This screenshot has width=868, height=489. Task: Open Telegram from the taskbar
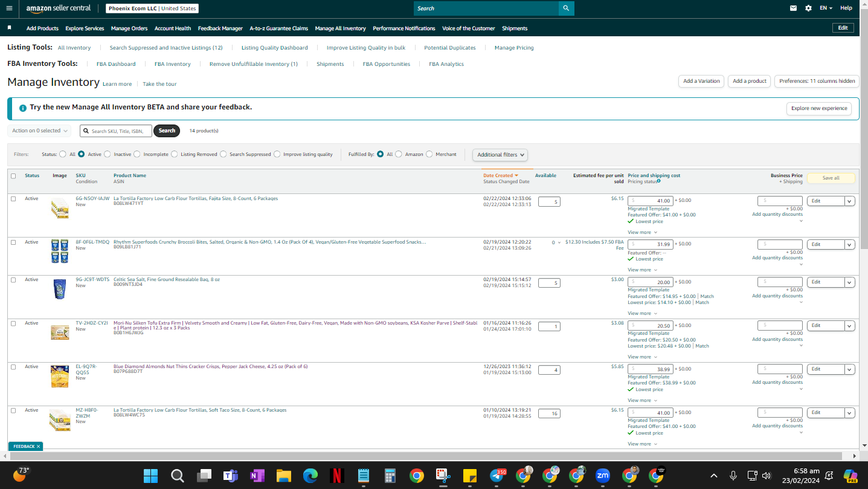(x=497, y=476)
